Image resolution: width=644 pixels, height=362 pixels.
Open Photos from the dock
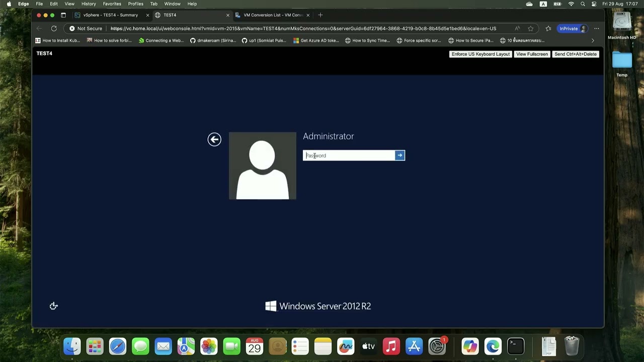click(209, 346)
